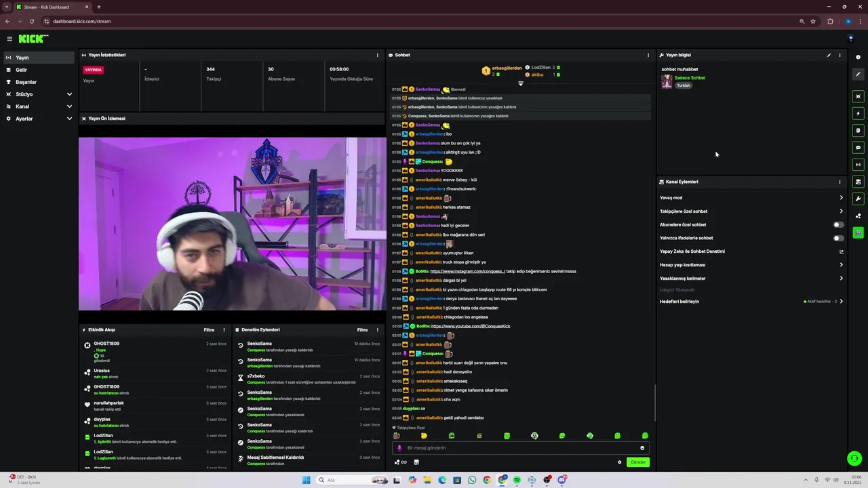Image resolution: width=868 pixels, height=488 pixels.
Task: Click the Turkish language tag
Action: point(683,85)
